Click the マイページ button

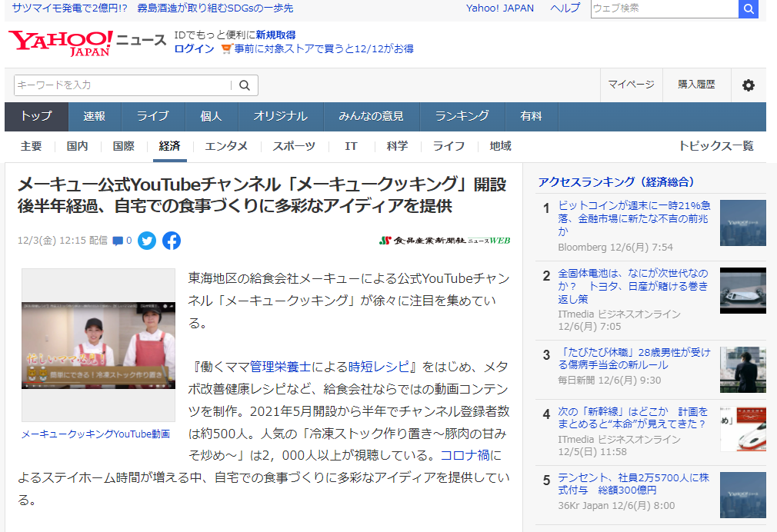(x=632, y=85)
